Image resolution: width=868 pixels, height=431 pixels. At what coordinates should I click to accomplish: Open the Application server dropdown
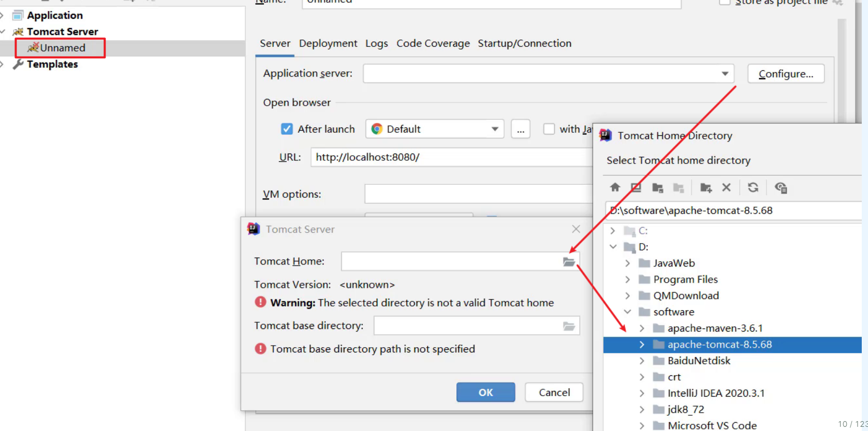click(x=725, y=74)
